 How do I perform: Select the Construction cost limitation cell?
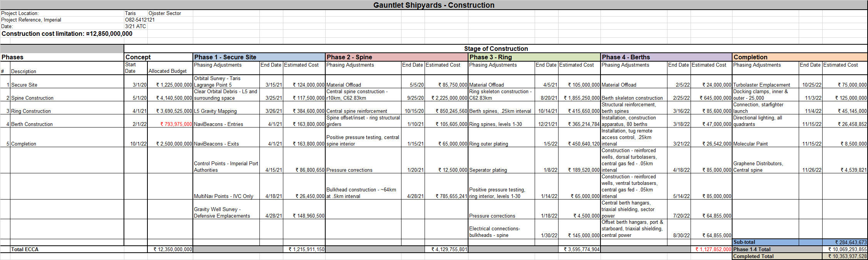(x=67, y=34)
